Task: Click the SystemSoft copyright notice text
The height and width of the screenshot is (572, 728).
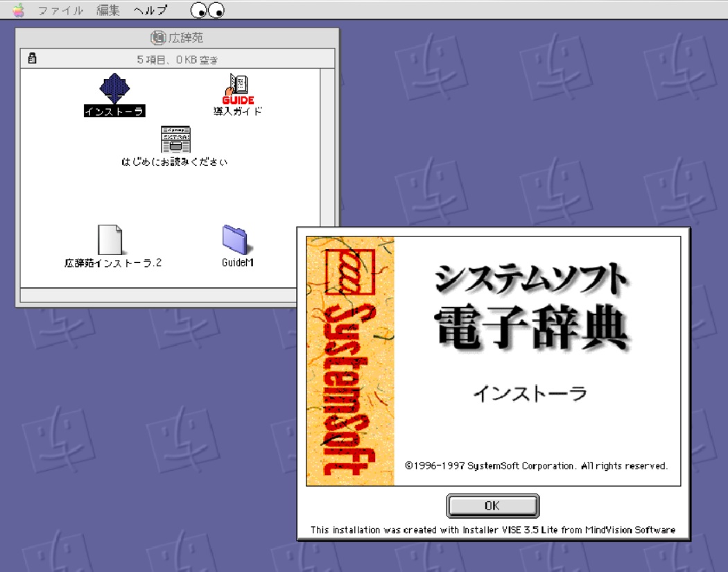Action: [536, 466]
